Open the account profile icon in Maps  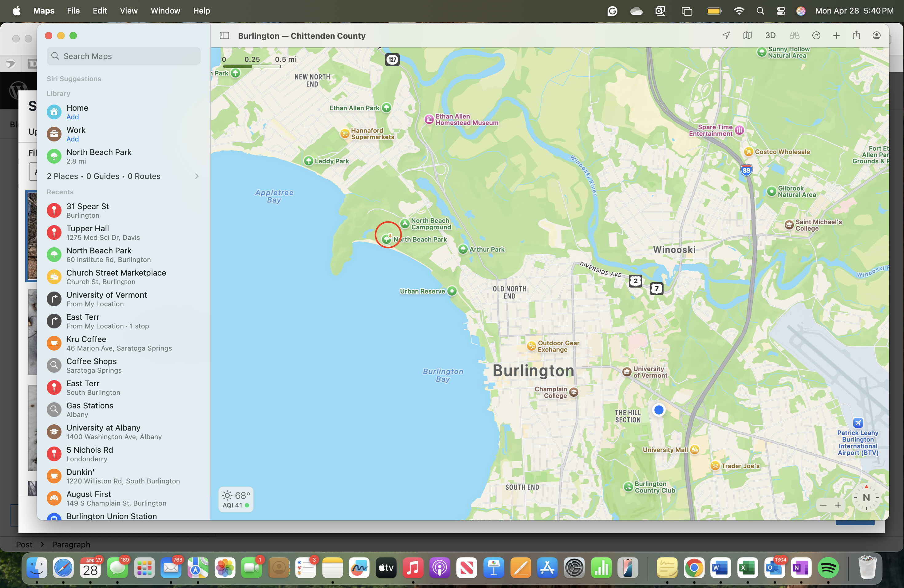point(876,35)
